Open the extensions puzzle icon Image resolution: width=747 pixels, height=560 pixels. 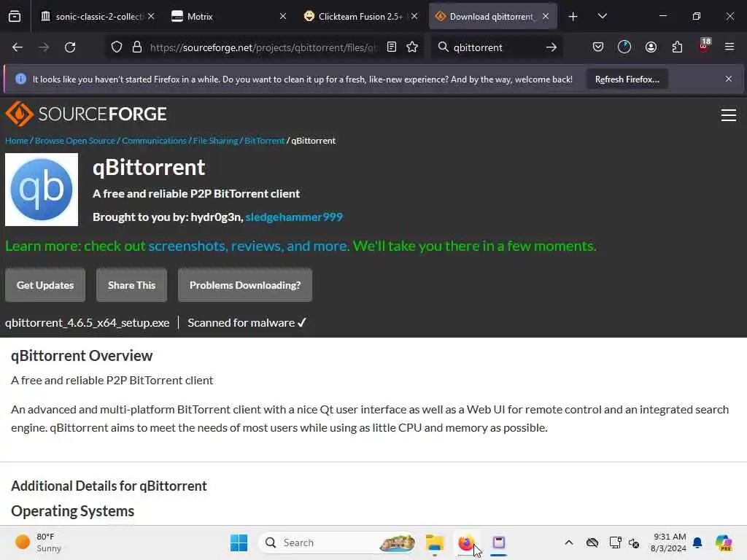point(677,47)
